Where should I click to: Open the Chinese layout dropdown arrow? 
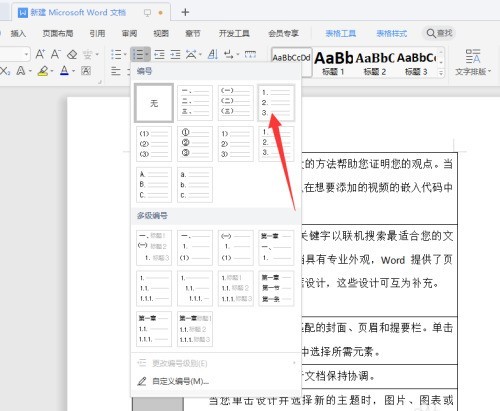pyautogui.click(x=200, y=54)
